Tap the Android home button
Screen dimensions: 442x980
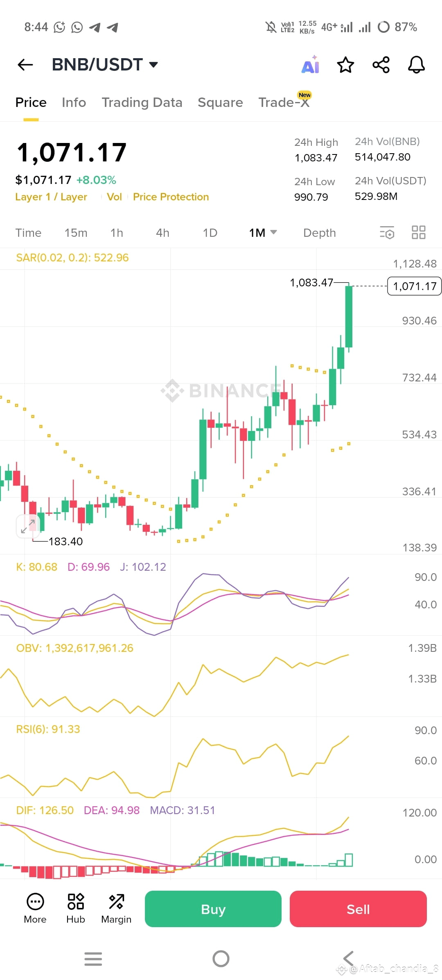pyautogui.click(x=221, y=959)
